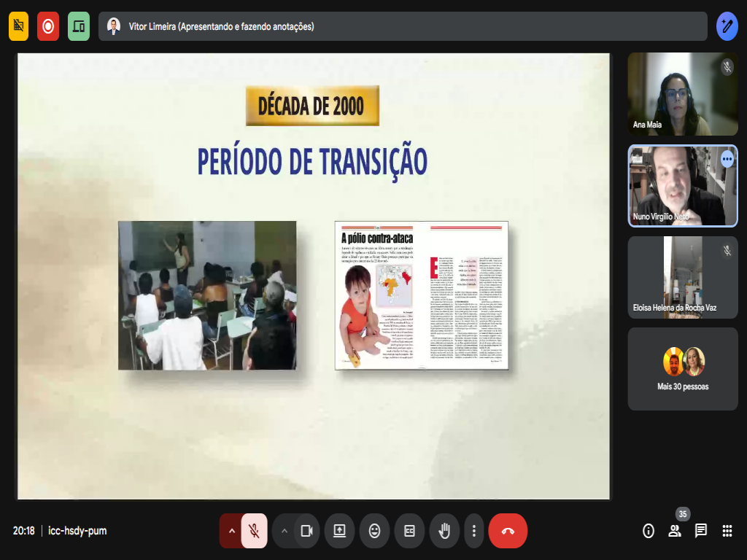The image size is (747, 560).
Task: Open the blue annotation pen tool
Action: [727, 26]
